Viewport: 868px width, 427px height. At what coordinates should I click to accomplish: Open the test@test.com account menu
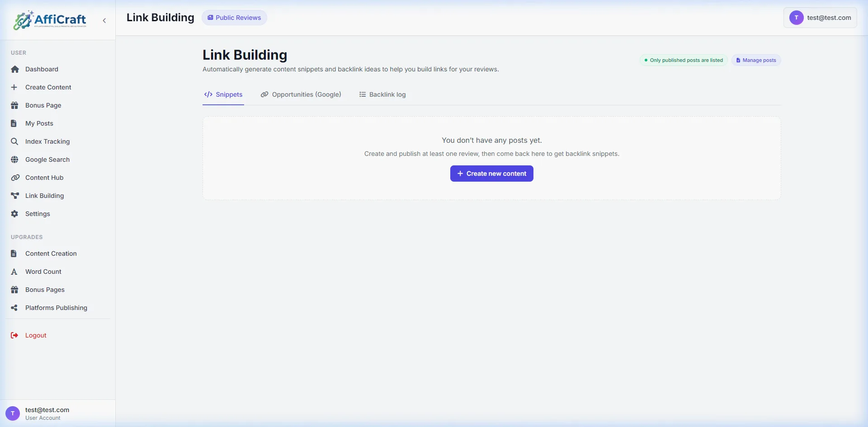[820, 18]
